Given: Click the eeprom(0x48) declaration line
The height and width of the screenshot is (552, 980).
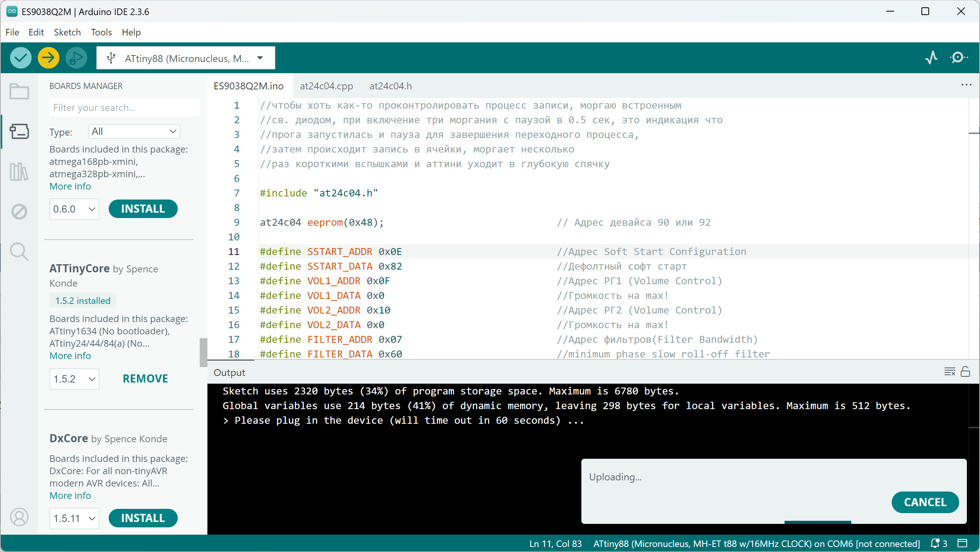Looking at the screenshot, I should (x=322, y=222).
